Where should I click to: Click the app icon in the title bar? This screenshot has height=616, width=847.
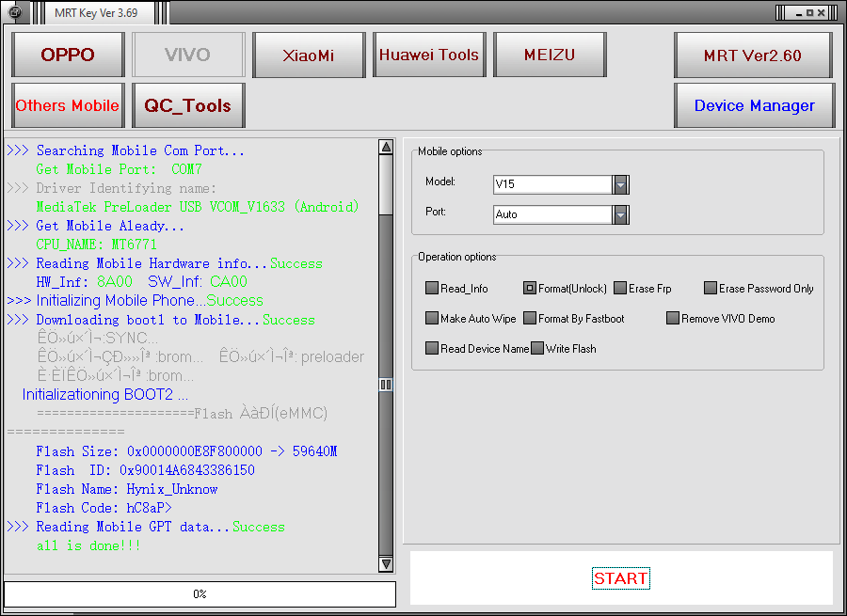15,12
